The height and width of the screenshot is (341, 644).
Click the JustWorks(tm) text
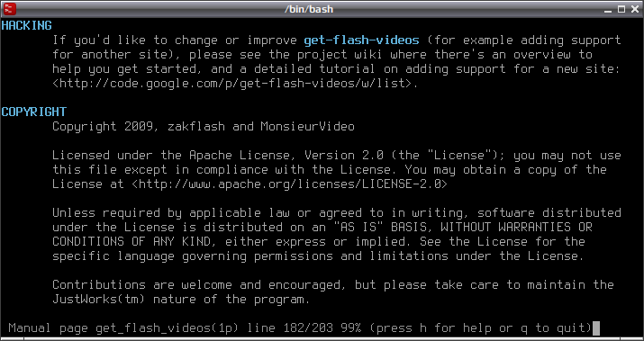99,299
